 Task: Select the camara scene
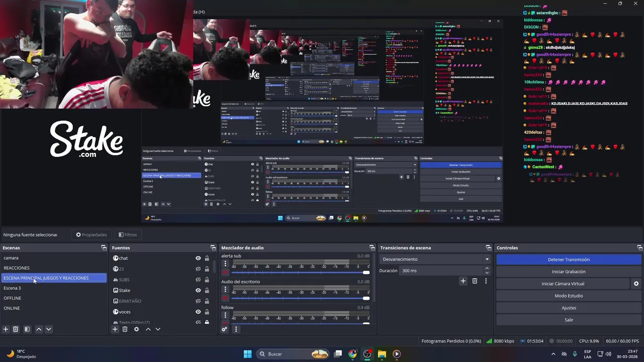coord(54,258)
